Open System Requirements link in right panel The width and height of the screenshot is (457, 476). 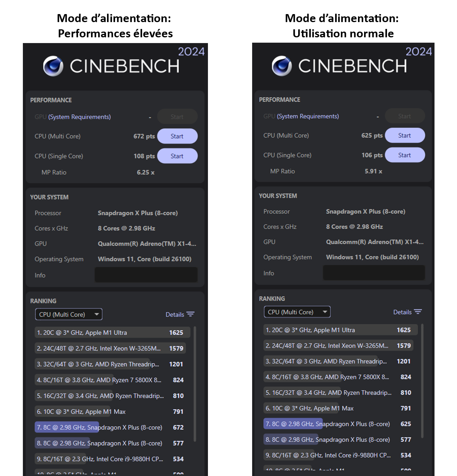point(308,116)
